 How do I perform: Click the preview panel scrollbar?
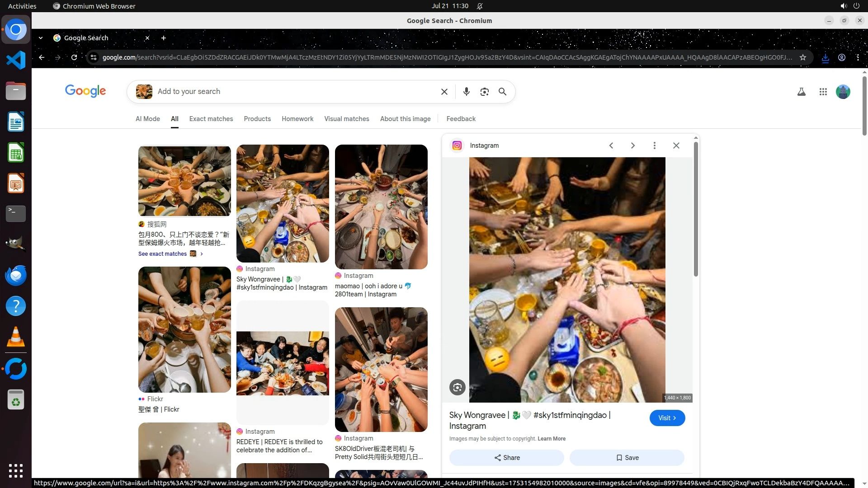coord(696,208)
